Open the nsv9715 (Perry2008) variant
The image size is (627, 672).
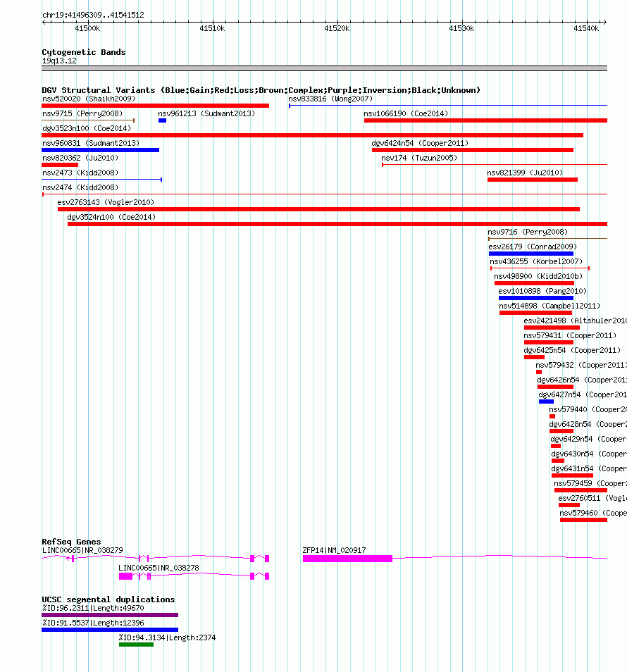[x=82, y=113]
